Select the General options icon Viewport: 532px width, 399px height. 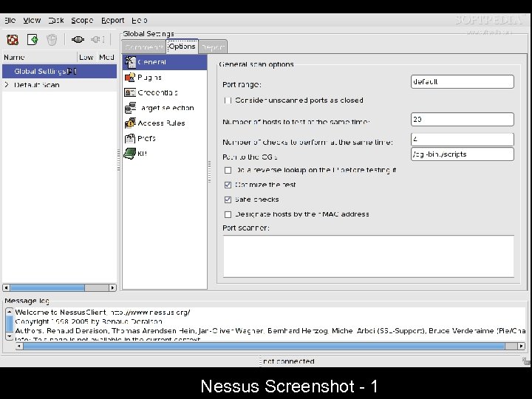[x=130, y=62]
